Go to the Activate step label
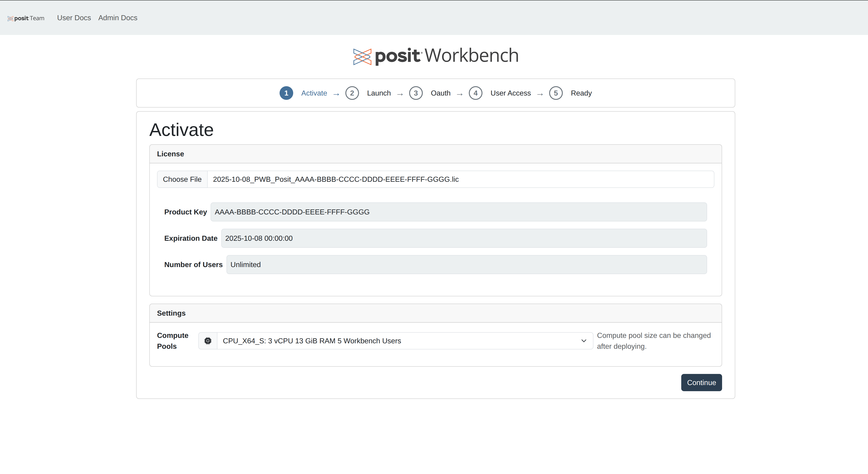868x474 pixels. (x=314, y=93)
